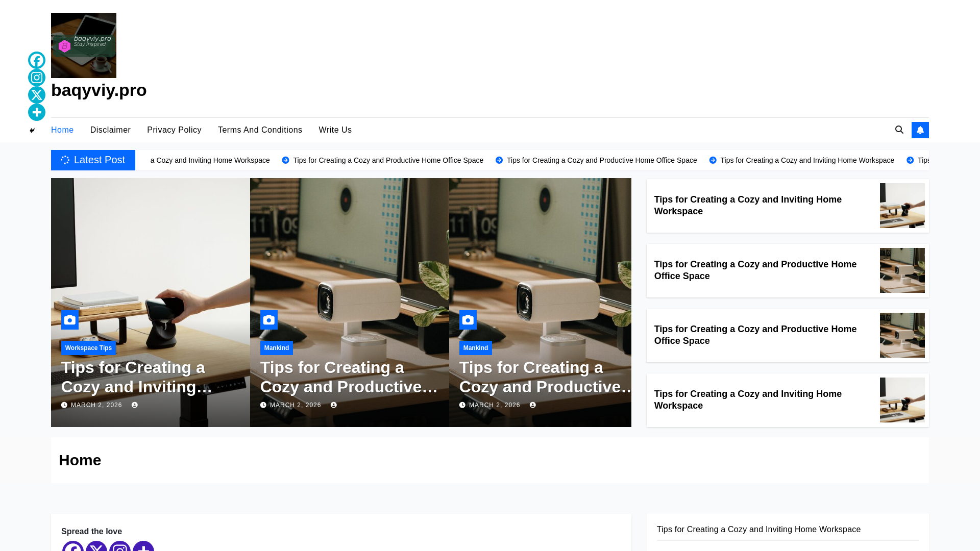Click March 2, 2026 date on first slide
Image resolution: width=980 pixels, height=551 pixels.
(x=96, y=405)
